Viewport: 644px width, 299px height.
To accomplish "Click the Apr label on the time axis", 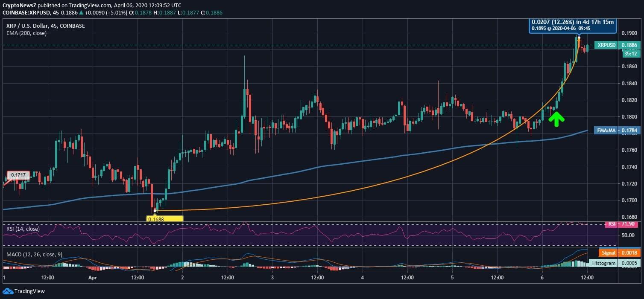I will coord(93,277).
